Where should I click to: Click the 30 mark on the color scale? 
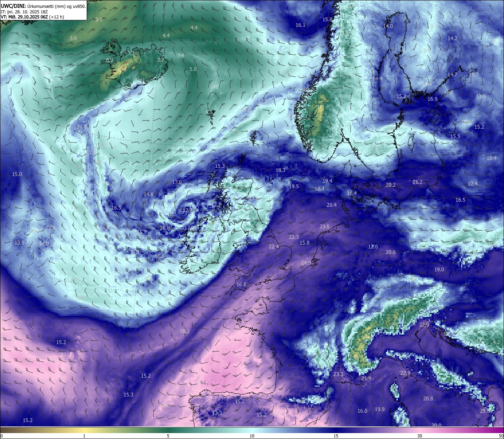point(420,436)
